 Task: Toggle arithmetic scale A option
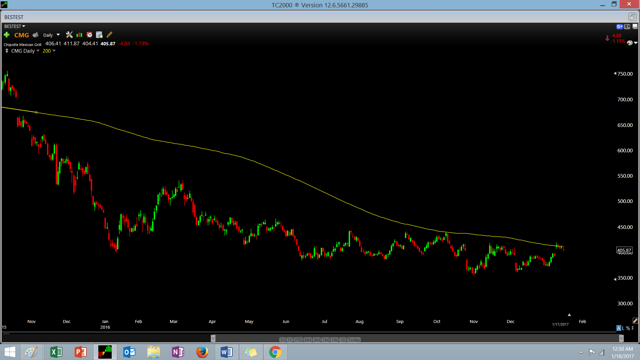pyautogui.click(x=618, y=328)
